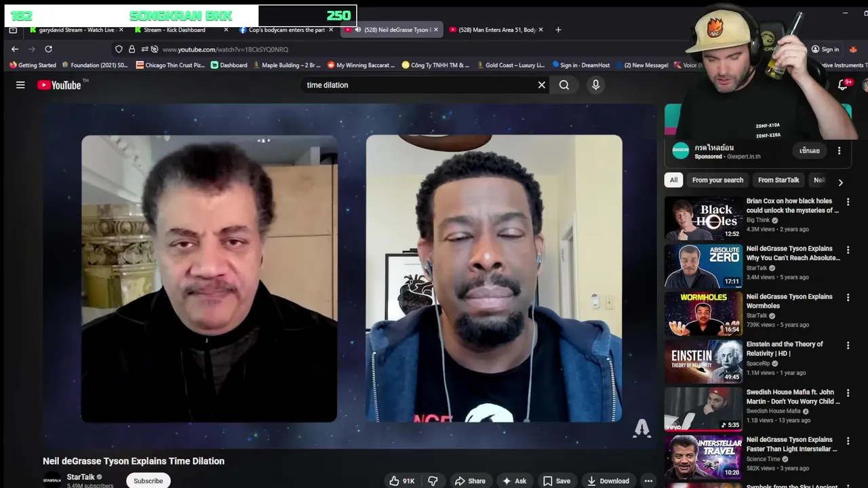Image resolution: width=868 pixels, height=488 pixels.
Task: Select the All filter chip
Action: [x=673, y=180]
